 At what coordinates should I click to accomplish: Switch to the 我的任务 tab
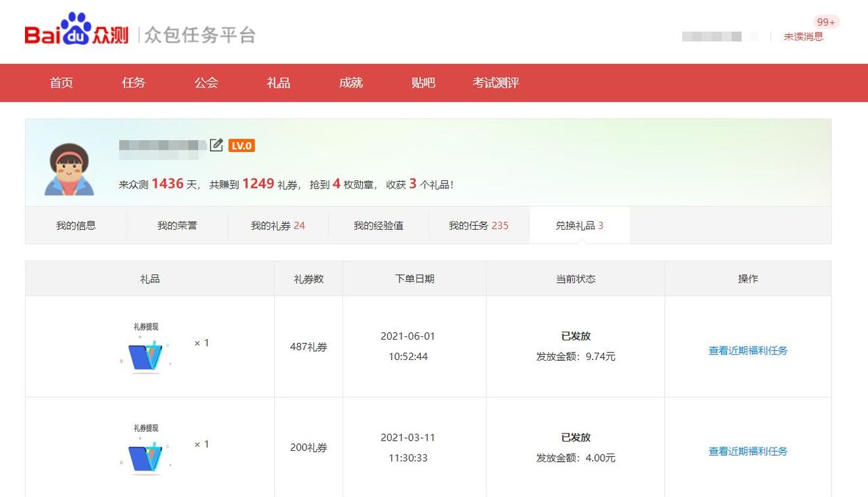pos(480,225)
